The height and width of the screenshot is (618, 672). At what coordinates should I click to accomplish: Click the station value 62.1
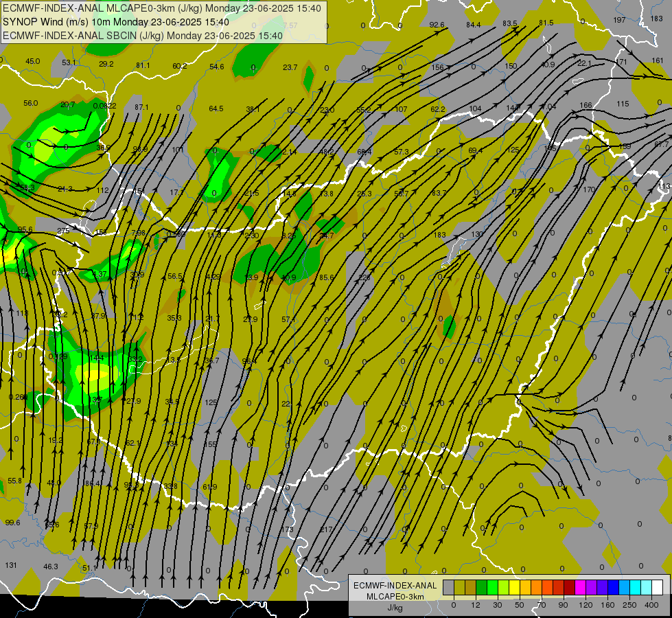[132, 443]
